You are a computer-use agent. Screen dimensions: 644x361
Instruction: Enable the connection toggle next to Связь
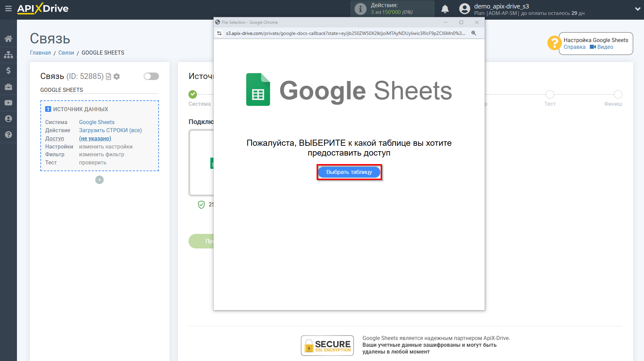151,76
